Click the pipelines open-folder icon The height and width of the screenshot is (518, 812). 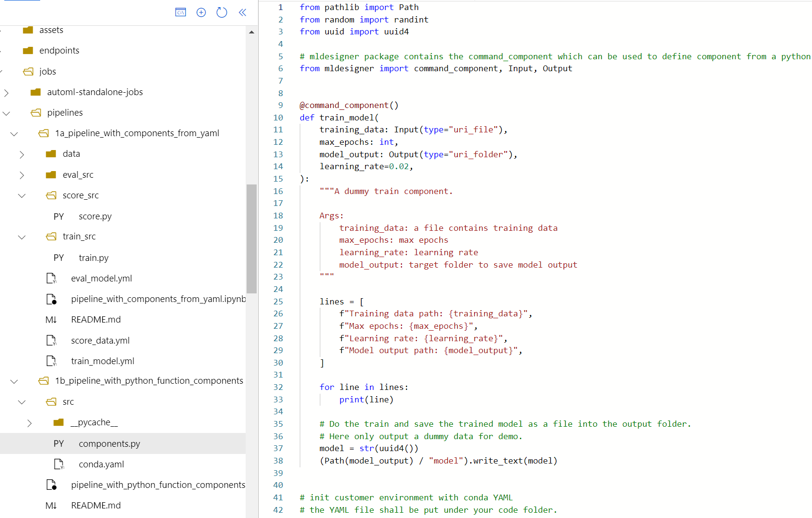36,113
